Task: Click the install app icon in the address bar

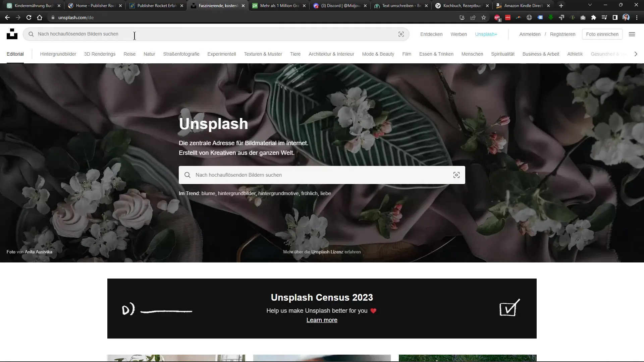Action: click(462, 17)
